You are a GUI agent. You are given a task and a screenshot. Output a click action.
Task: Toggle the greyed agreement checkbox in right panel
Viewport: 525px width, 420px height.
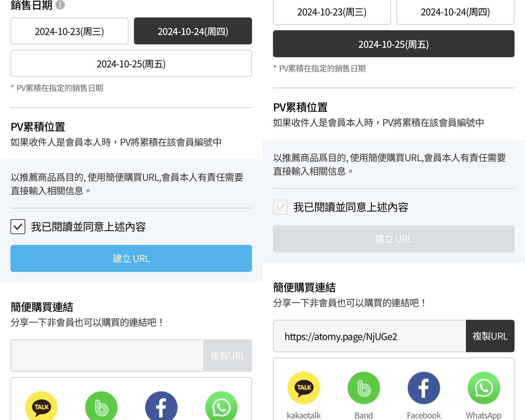point(280,207)
